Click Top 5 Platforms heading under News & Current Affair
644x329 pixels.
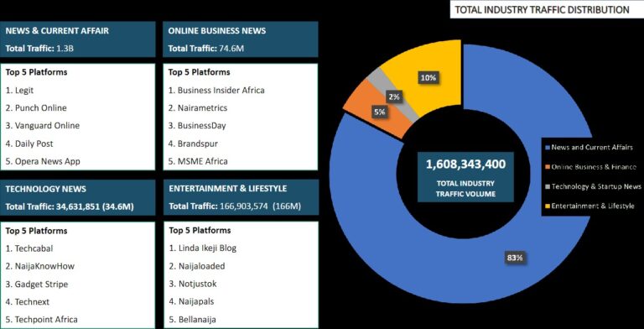[36, 72]
